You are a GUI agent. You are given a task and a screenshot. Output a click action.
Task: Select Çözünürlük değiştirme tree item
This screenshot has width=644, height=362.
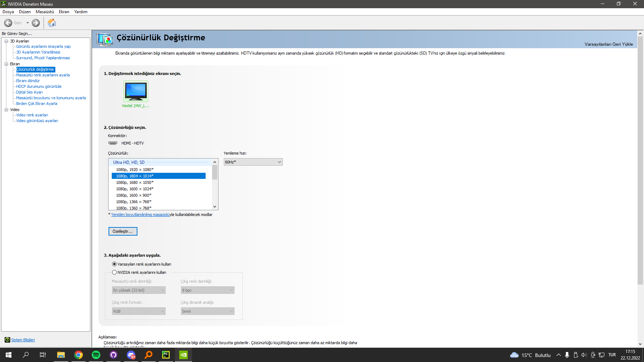coord(35,69)
